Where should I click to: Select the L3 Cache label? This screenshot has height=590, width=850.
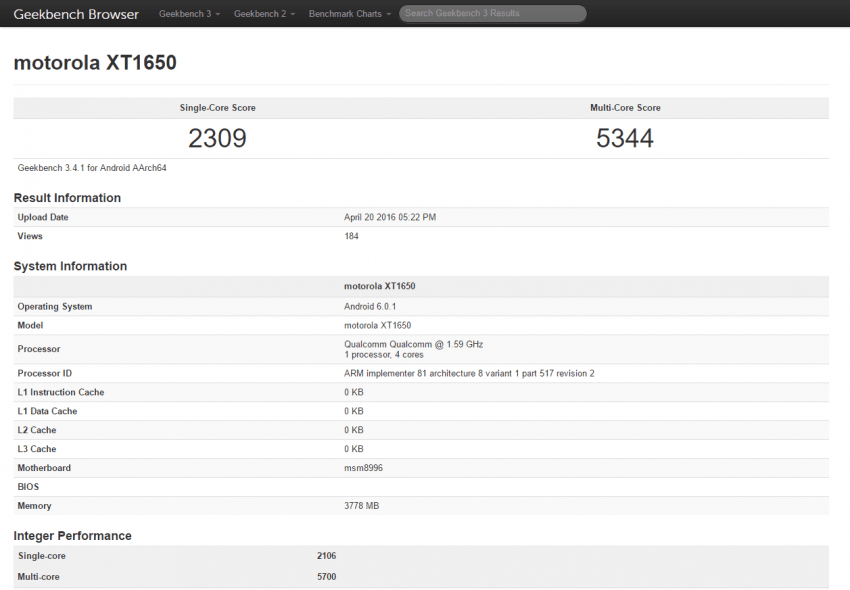37,450
